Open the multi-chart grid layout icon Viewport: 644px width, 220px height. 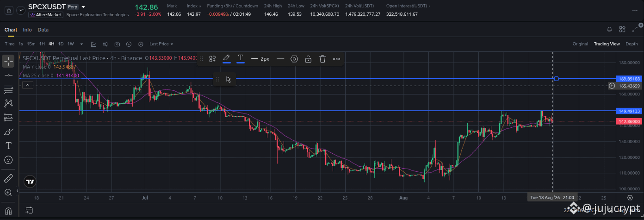(x=622, y=30)
